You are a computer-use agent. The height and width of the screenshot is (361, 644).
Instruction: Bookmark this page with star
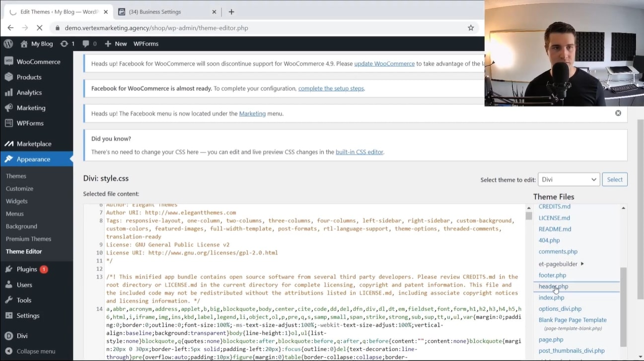(471, 28)
